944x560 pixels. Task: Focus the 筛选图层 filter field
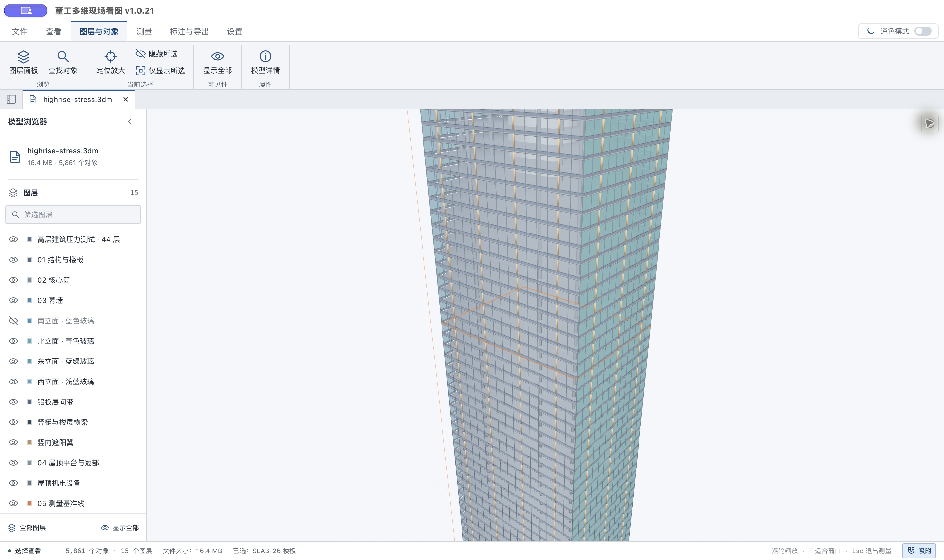(73, 215)
